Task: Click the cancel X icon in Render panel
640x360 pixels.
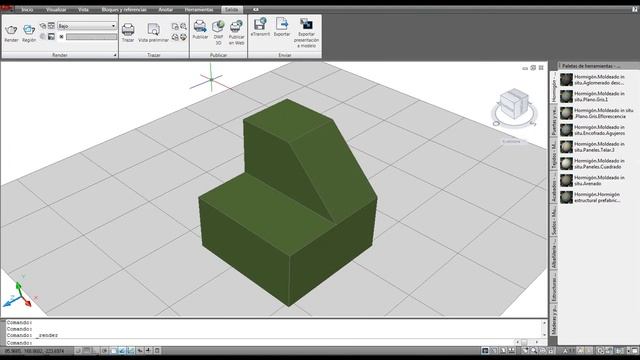Action: [61, 37]
